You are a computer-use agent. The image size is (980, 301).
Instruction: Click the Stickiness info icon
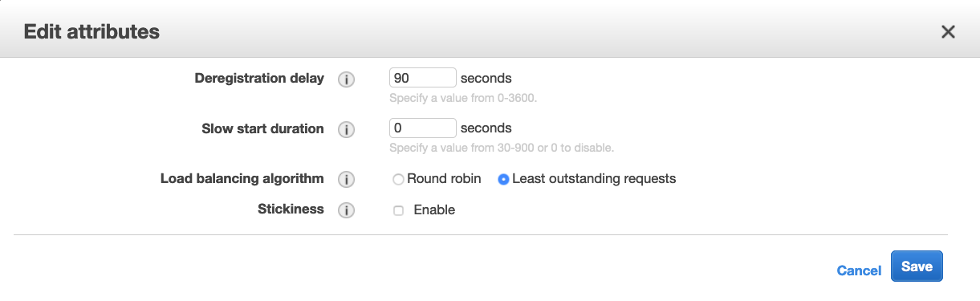click(346, 210)
